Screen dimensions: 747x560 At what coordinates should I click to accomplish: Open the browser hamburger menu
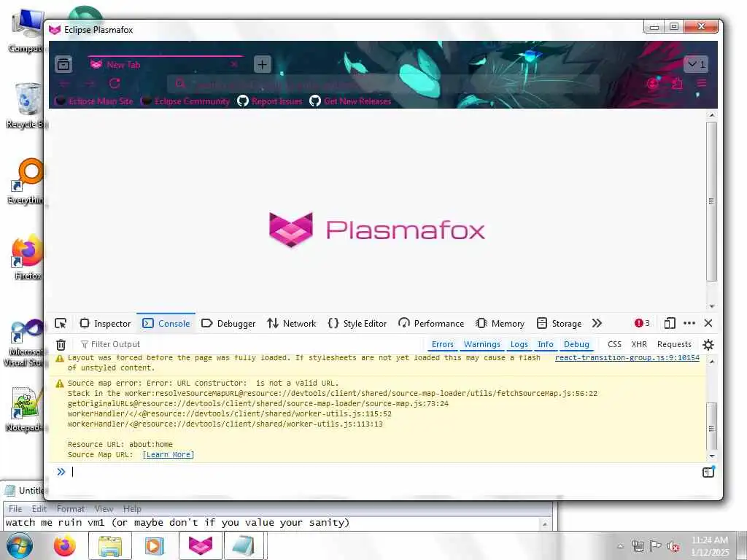(x=702, y=83)
